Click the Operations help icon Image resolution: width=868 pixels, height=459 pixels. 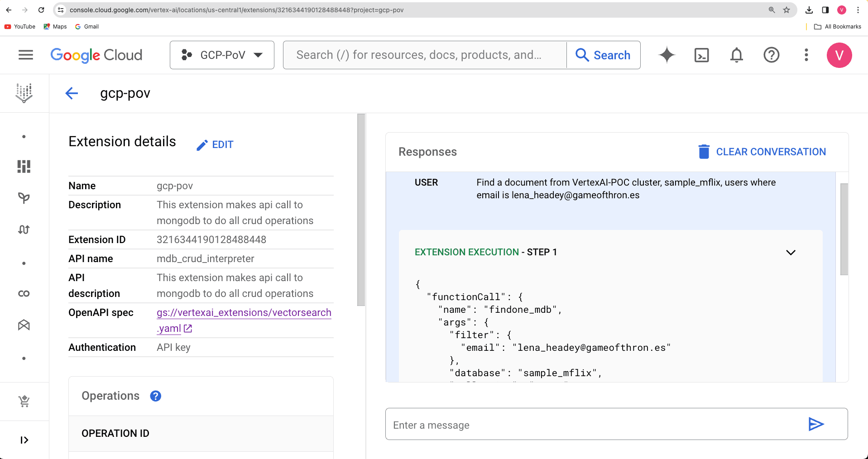click(x=156, y=396)
